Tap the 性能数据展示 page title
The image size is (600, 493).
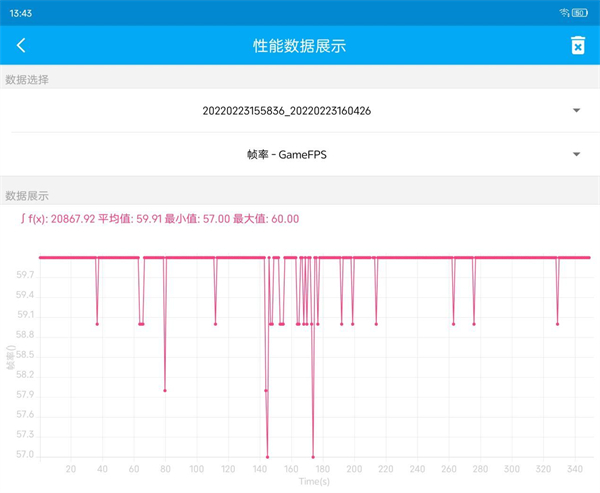(300, 45)
